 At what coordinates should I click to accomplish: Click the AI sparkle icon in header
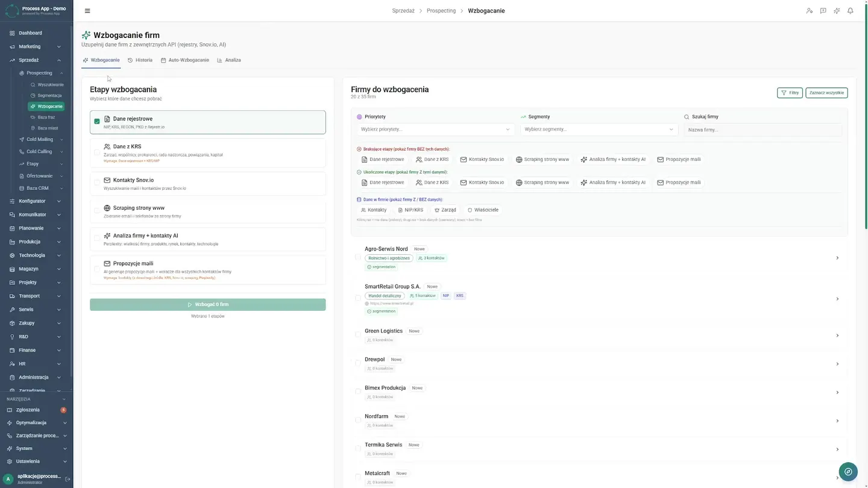pos(837,11)
